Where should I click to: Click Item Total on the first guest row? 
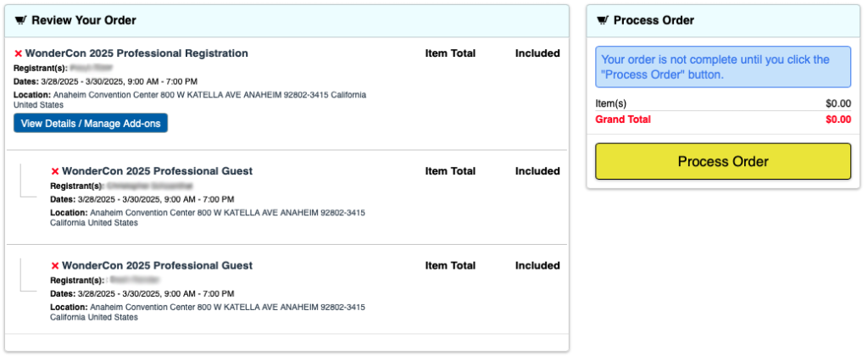point(450,171)
